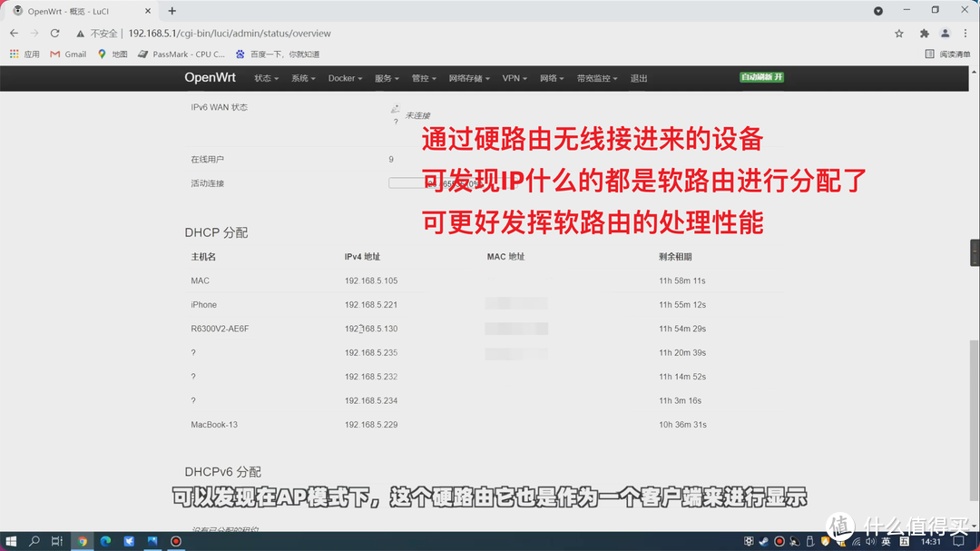The image size is (980, 551).
Task: Open the red recorder app on taskbar
Action: (176, 541)
